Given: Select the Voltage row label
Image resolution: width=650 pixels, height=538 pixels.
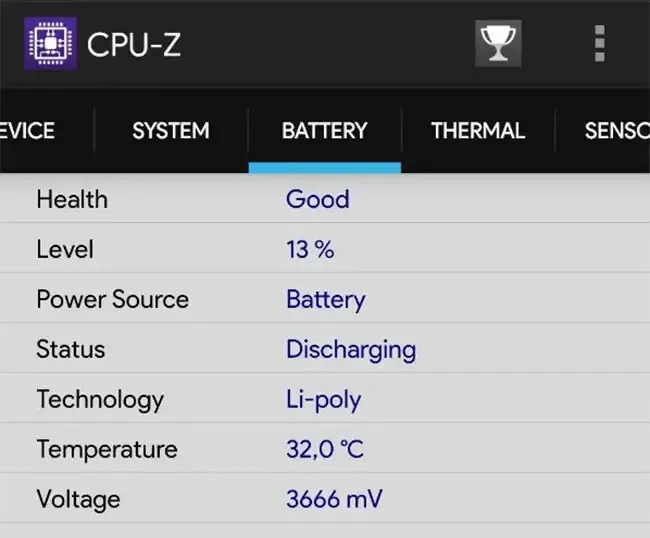Looking at the screenshot, I should [78, 499].
